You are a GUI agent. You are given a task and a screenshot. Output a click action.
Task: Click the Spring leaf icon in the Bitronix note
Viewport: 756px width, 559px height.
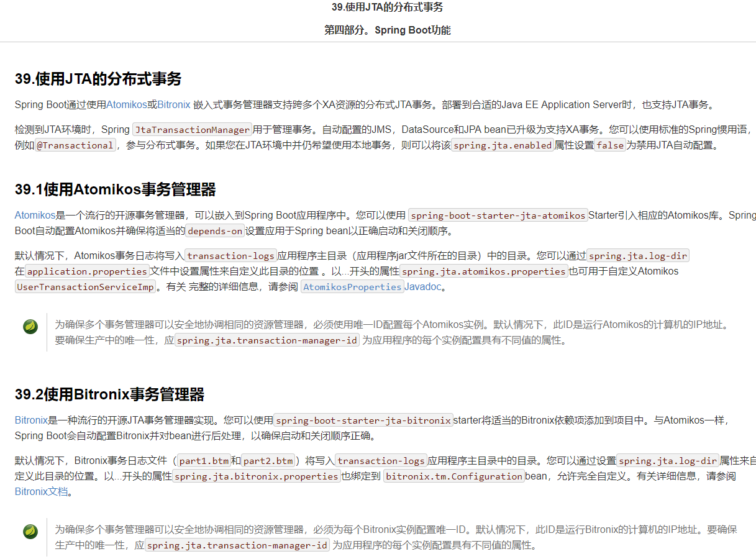[30, 531]
